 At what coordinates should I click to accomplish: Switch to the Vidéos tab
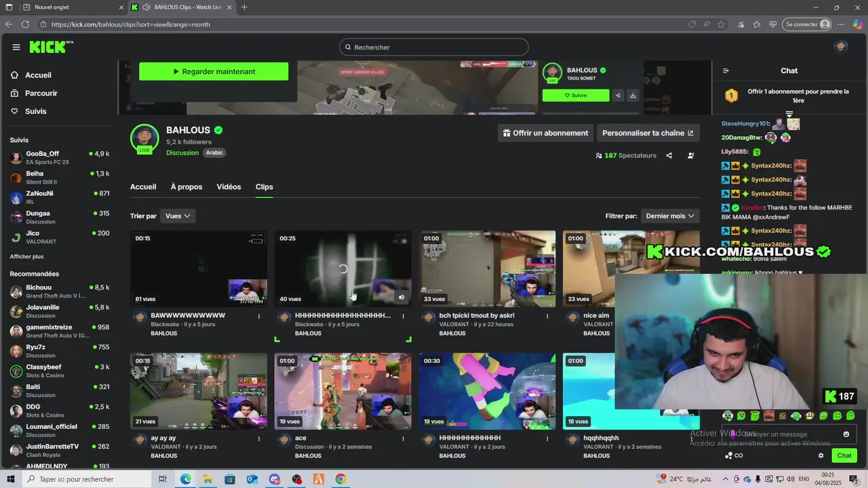229,187
